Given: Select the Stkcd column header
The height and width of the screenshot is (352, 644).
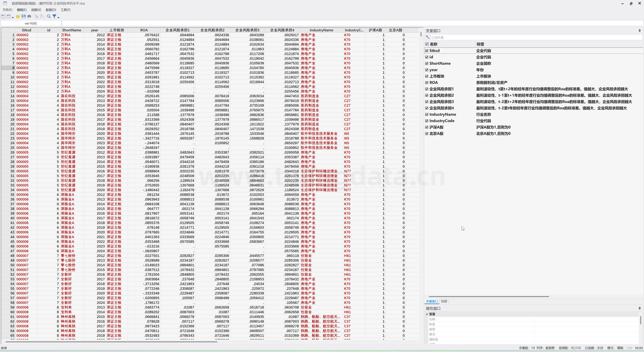Looking at the screenshot, I should (26, 30).
